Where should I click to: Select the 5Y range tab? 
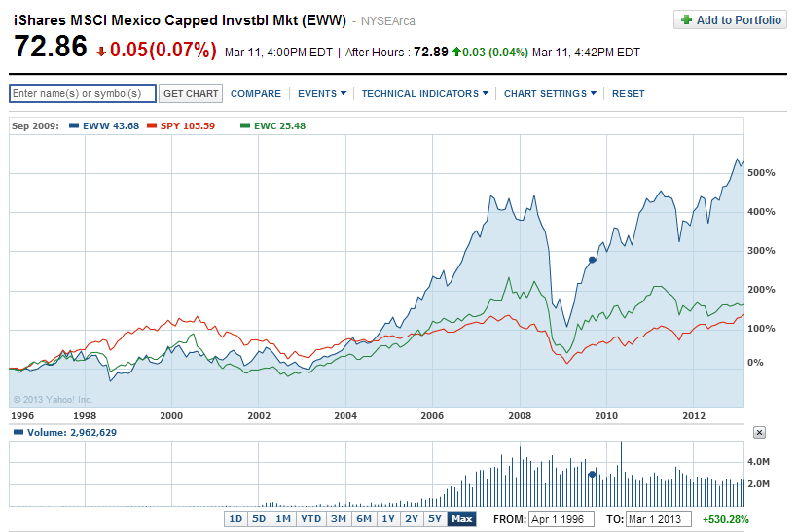[x=435, y=518]
